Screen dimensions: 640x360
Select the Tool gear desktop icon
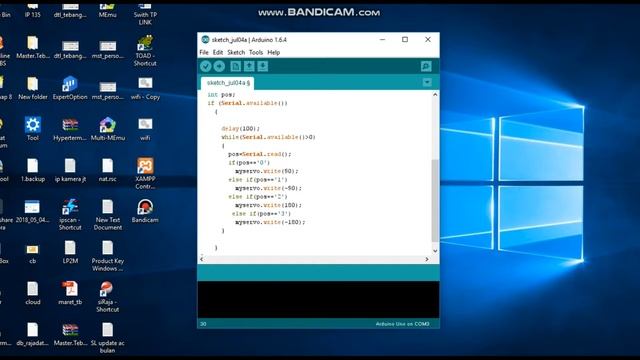coord(33,129)
